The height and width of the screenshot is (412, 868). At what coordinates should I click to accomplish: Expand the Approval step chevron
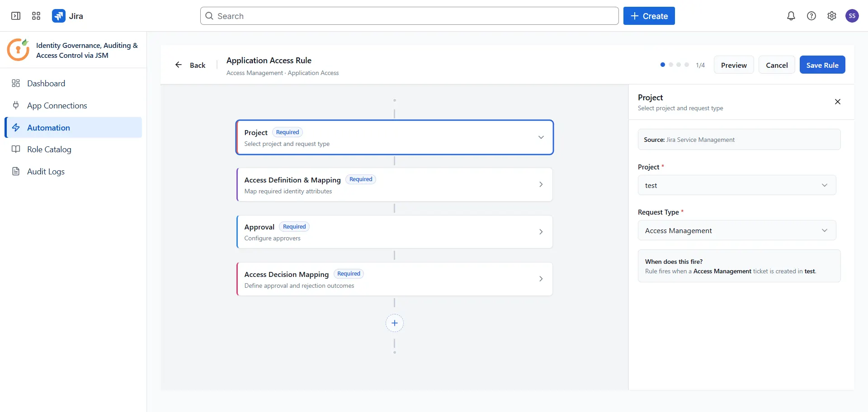(541, 232)
